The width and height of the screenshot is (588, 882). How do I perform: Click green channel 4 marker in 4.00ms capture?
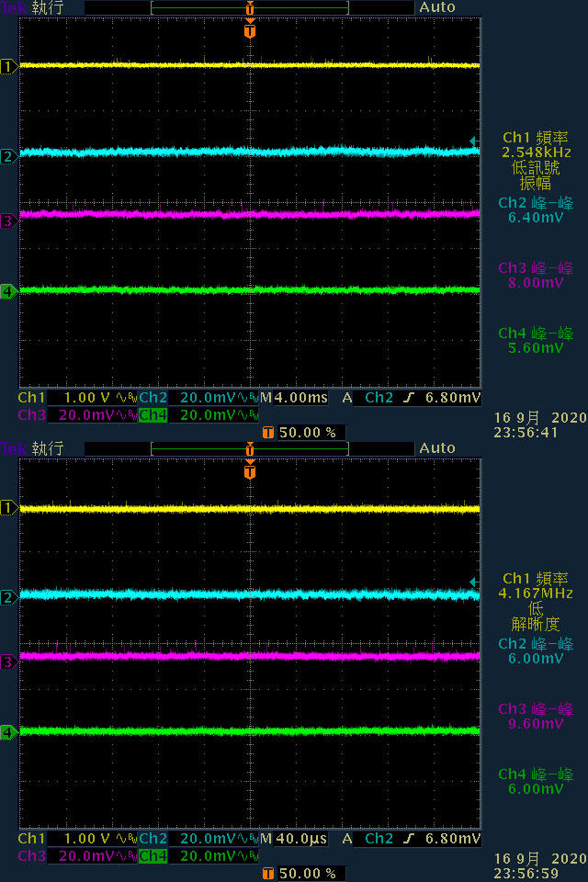point(8,291)
